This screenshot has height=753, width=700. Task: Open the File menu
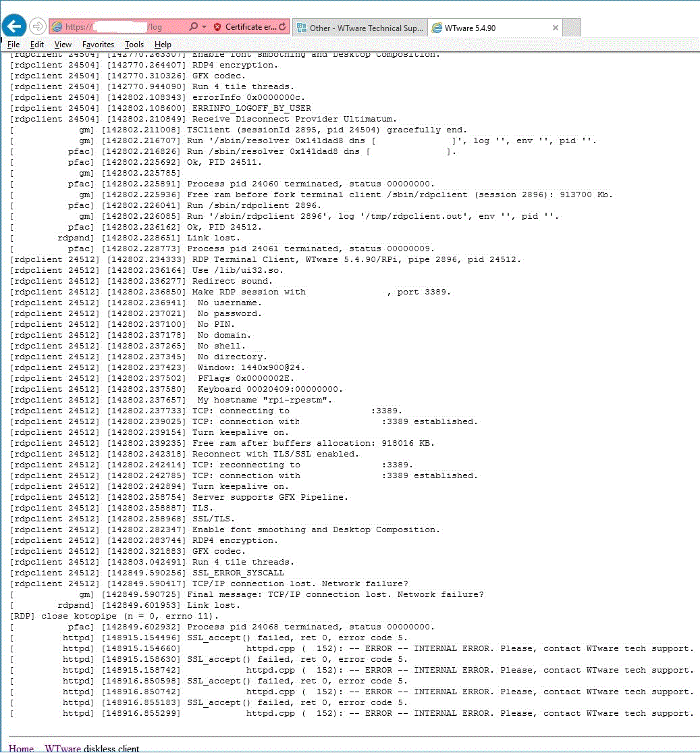point(14,44)
